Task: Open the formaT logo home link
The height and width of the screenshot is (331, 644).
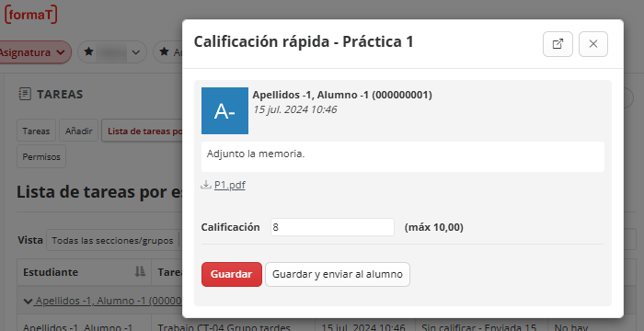Action: (x=30, y=15)
